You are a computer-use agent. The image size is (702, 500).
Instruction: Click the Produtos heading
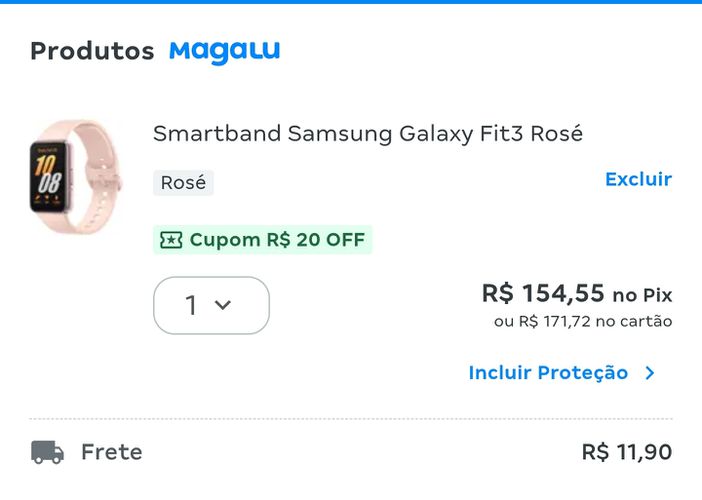tap(92, 51)
